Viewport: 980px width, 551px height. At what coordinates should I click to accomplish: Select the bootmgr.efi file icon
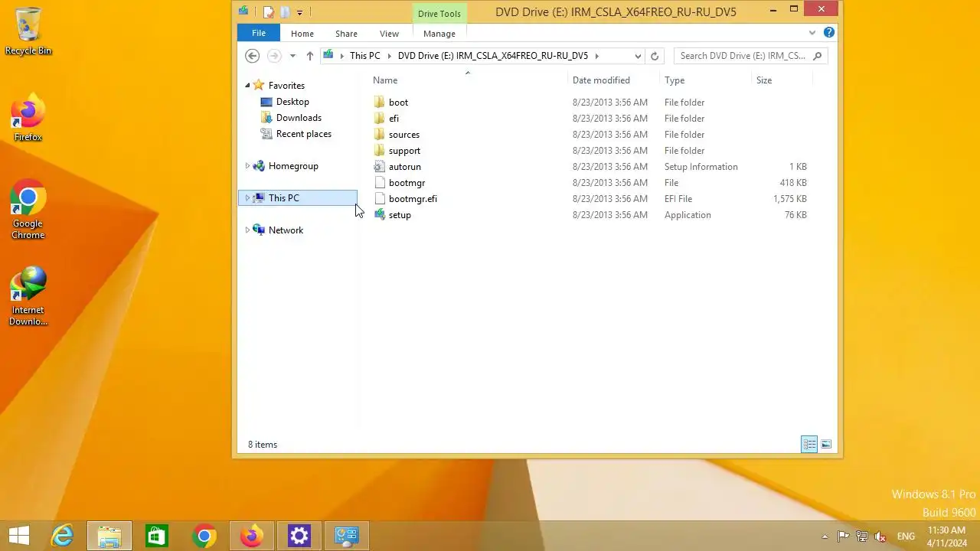pos(380,199)
